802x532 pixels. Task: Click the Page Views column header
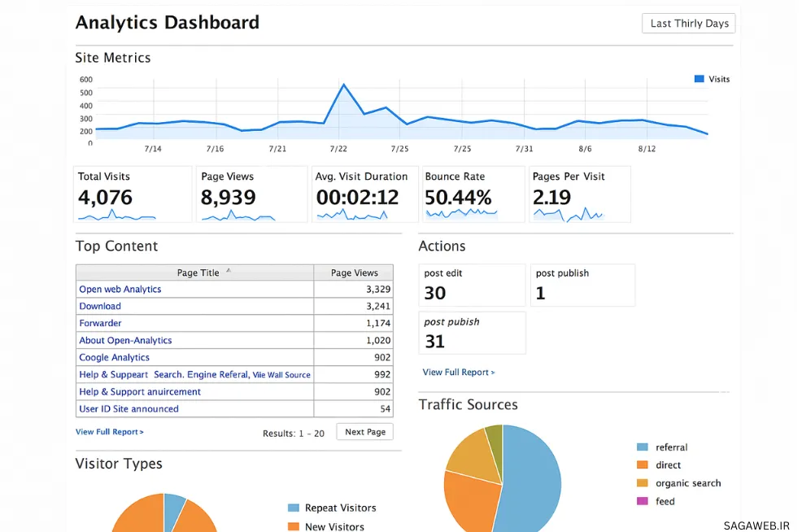(x=354, y=273)
